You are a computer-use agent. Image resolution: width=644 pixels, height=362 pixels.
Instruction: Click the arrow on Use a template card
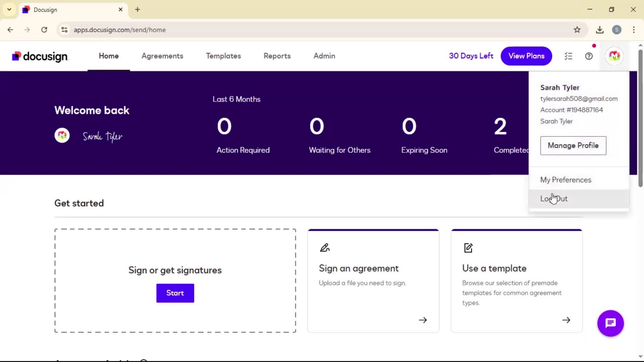tap(566, 320)
